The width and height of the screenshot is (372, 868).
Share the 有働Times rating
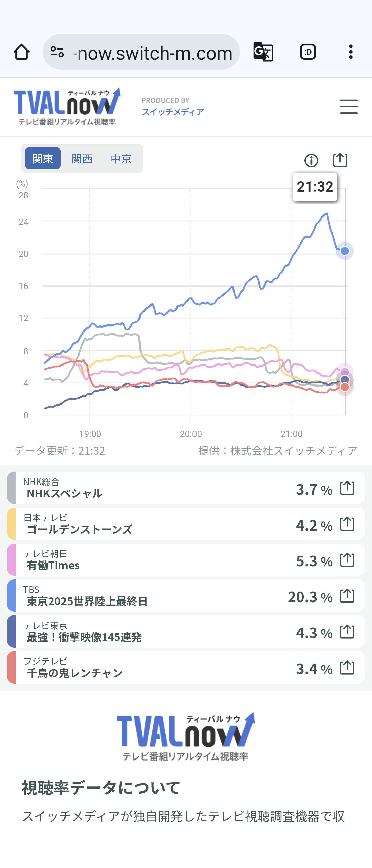[347, 560]
